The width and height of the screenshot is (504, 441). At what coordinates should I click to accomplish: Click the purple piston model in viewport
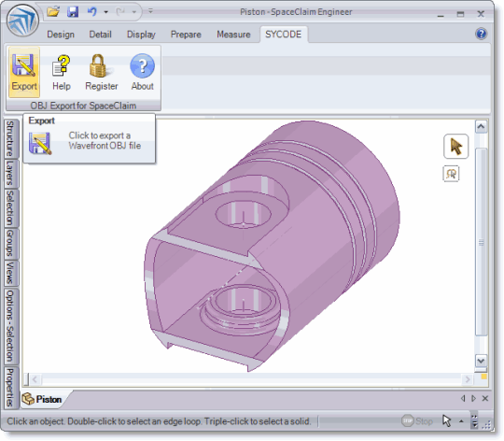coord(272,246)
